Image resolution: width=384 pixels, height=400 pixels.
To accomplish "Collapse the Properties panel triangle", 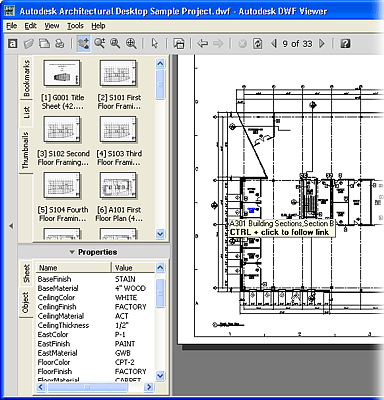I will coord(72,252).
